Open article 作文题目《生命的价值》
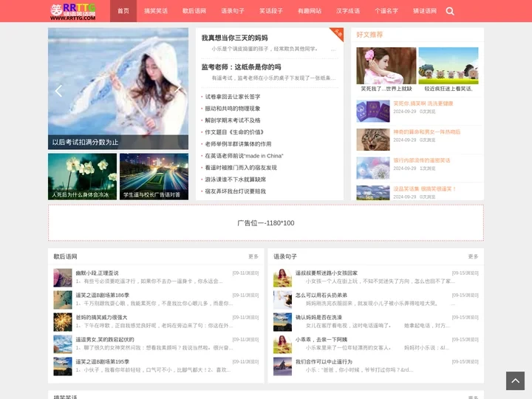The image size is (532, 399). point(234,132)
